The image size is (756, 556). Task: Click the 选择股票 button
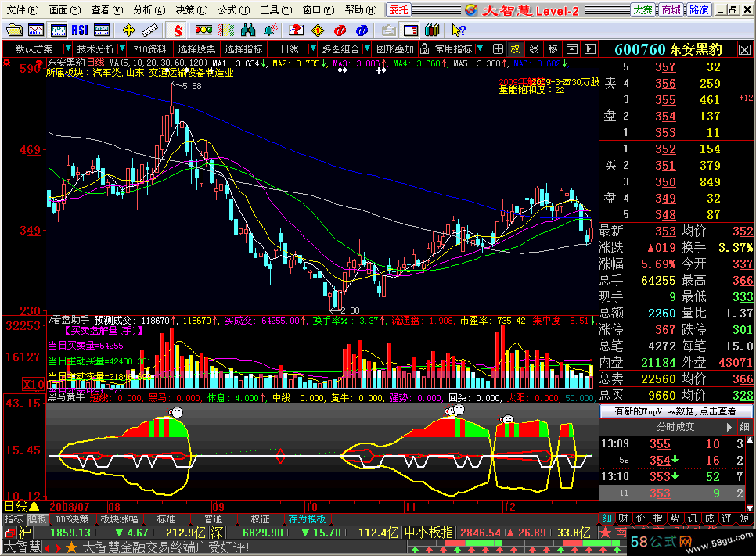(196, 48)
